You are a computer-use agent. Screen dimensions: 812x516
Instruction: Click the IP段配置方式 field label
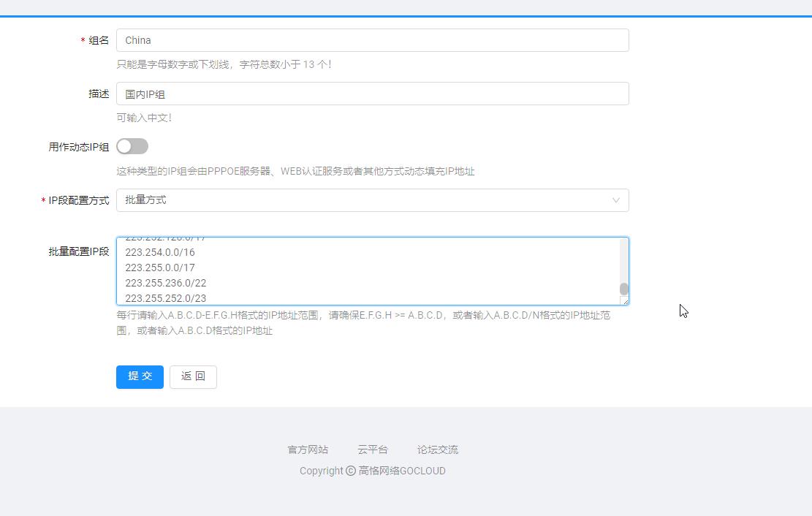point(79,200)
